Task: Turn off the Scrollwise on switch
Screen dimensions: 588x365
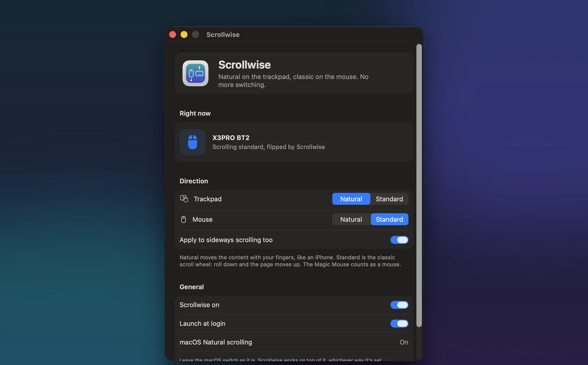Action: coord(399,305)
